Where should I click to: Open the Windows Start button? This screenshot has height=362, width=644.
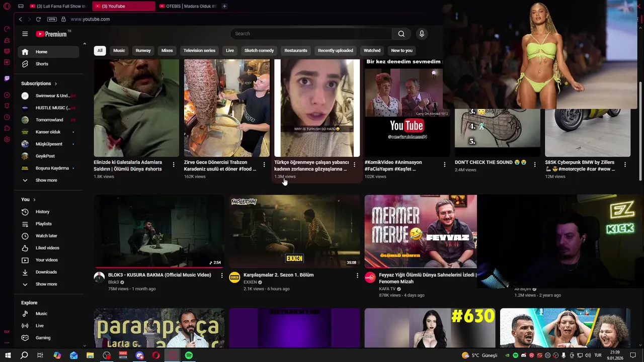click(8, 355)
